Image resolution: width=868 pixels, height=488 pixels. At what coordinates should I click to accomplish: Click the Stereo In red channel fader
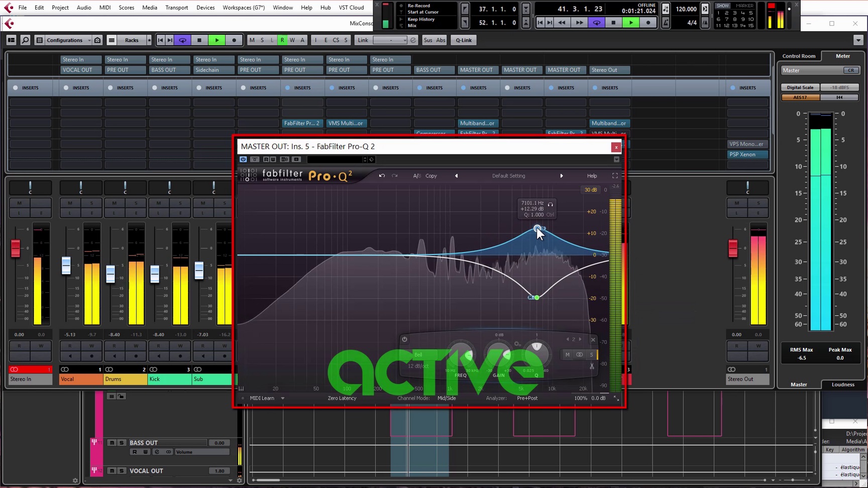point(16,248)
